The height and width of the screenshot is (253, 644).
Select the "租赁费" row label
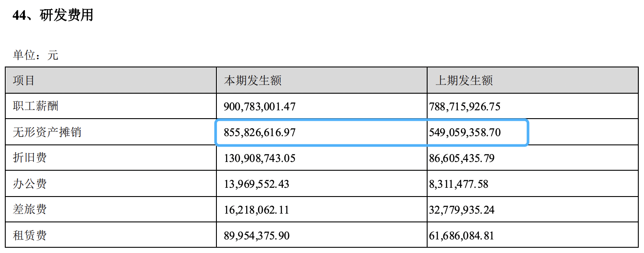[x=30, y=235]
